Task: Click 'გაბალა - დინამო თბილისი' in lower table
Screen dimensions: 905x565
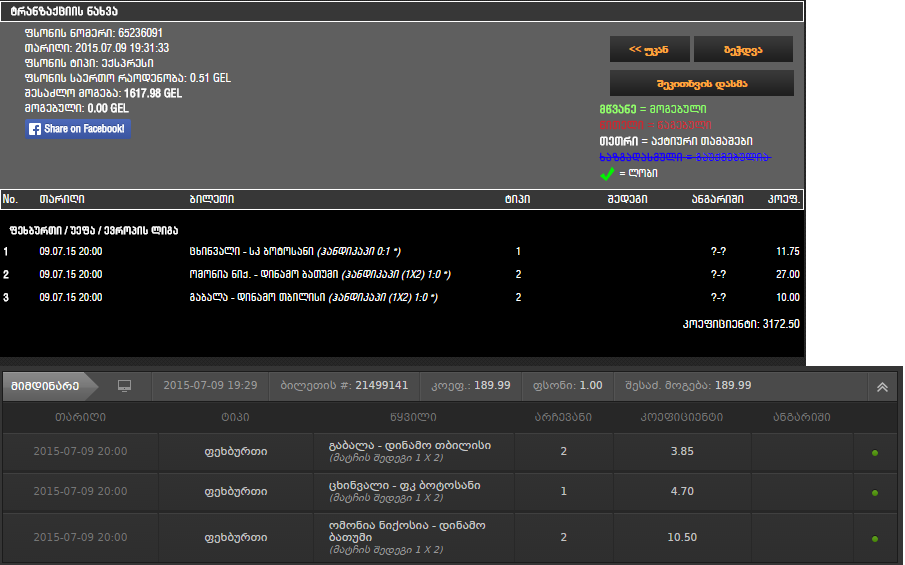Action: 410,446
